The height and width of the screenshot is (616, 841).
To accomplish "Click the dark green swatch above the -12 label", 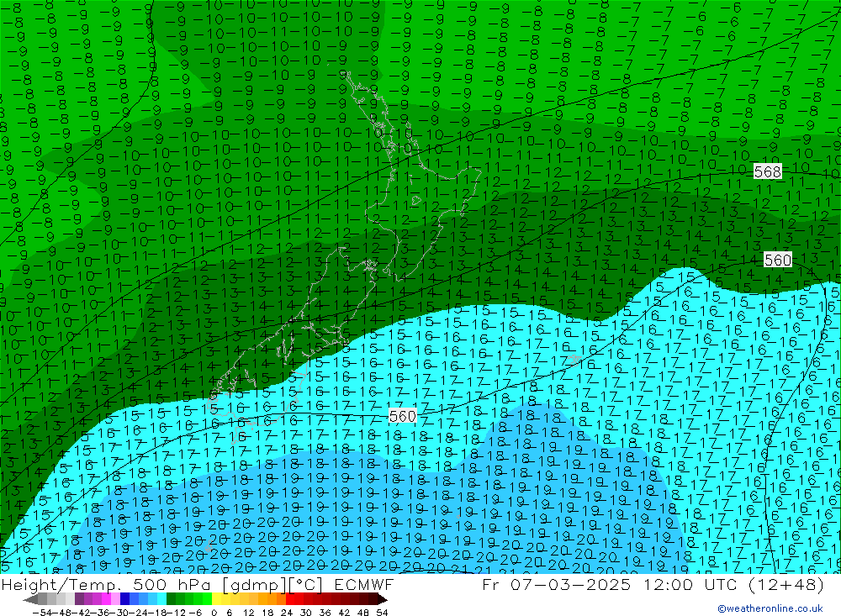I will click(x=171, y=599).
